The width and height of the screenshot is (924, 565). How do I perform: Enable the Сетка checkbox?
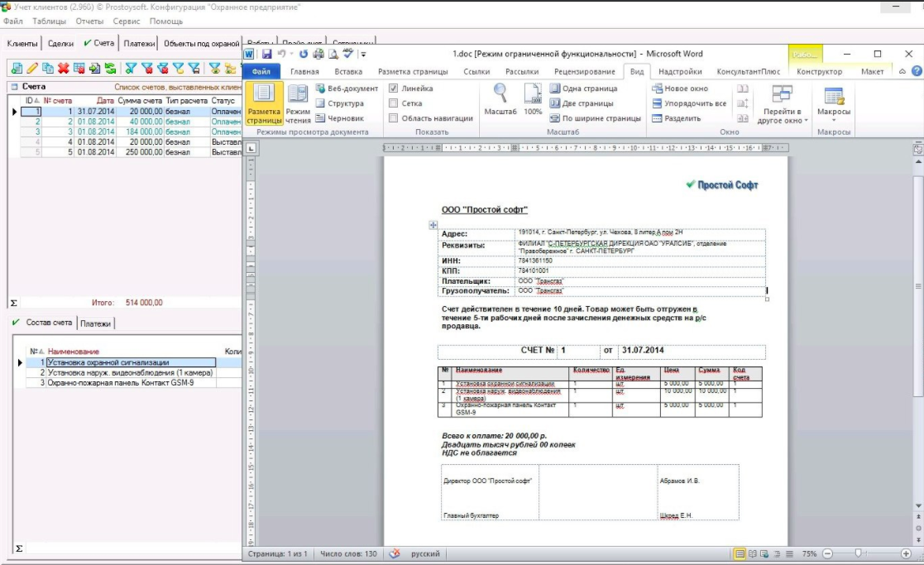coord(395,103)
